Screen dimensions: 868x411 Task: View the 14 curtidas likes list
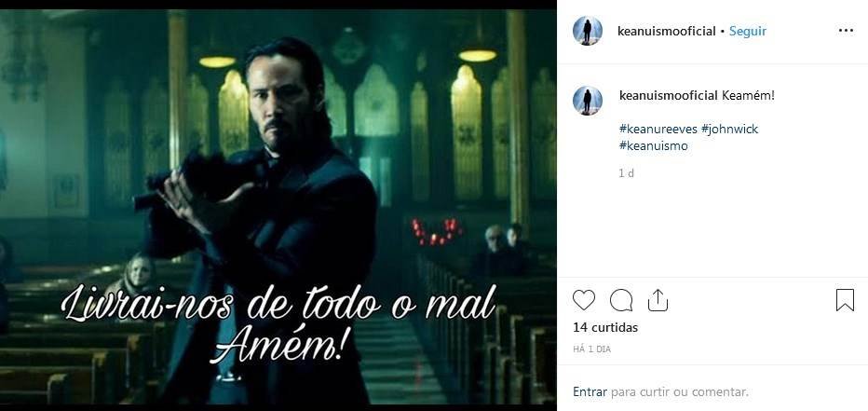coord(605,327)
